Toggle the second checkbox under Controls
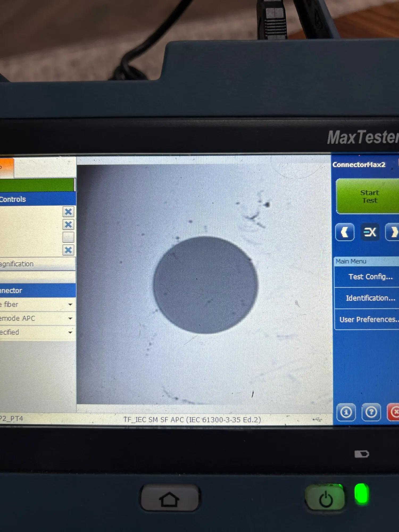 click(68, 225)
